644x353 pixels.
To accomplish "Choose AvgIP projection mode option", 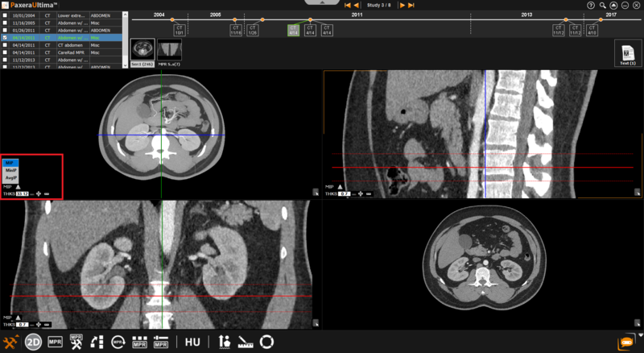I will [11, 177].
